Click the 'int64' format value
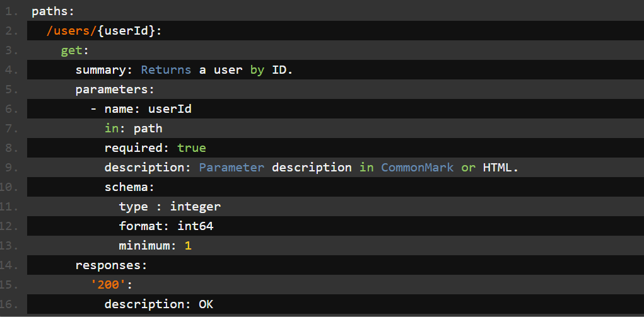Viewport: 644px width, 317px height. tap(191, 226)
